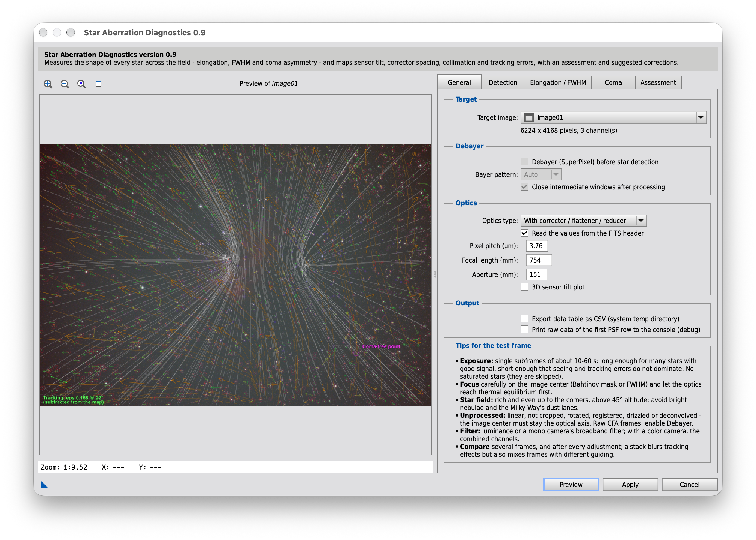
Task: Click the 'Star Aberration Diagnostics version 0.9' heading
Action: [x=110, y=55]
